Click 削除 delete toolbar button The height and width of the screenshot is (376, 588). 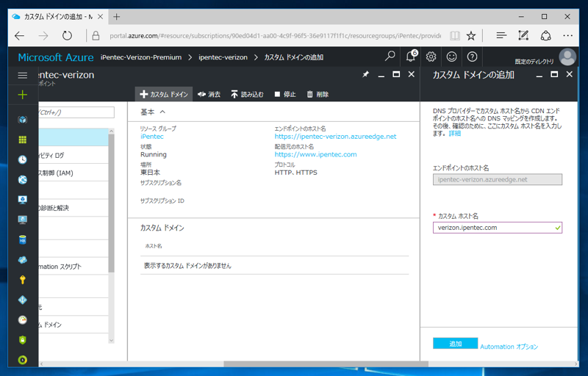coord(318,95)
